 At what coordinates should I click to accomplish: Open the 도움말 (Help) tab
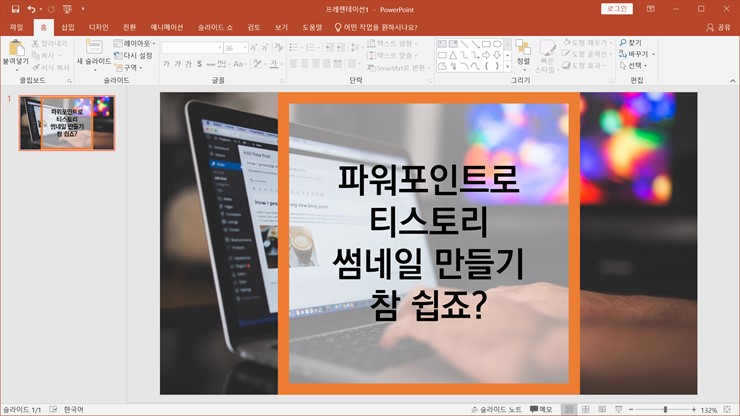[x=312, y=27]
